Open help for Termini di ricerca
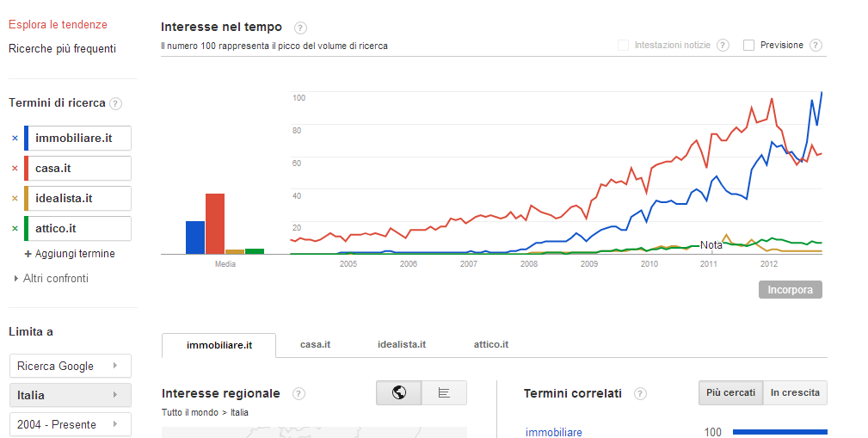 [x=116, y=103]
